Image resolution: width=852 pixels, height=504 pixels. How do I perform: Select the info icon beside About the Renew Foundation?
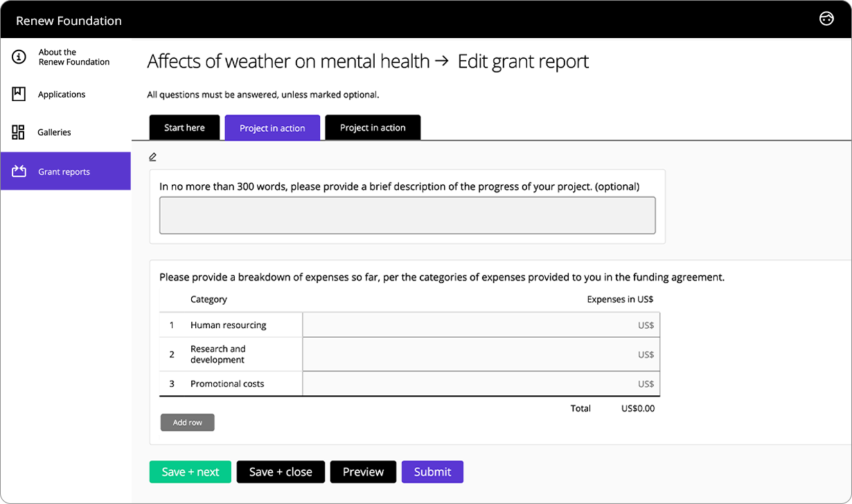coord(19,57)
